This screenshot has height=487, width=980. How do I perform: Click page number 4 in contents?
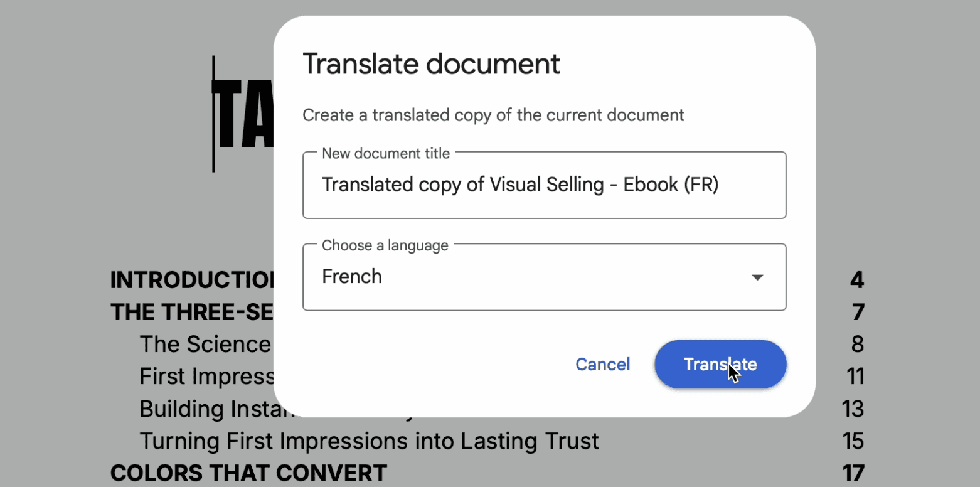[x=857, y=280]
